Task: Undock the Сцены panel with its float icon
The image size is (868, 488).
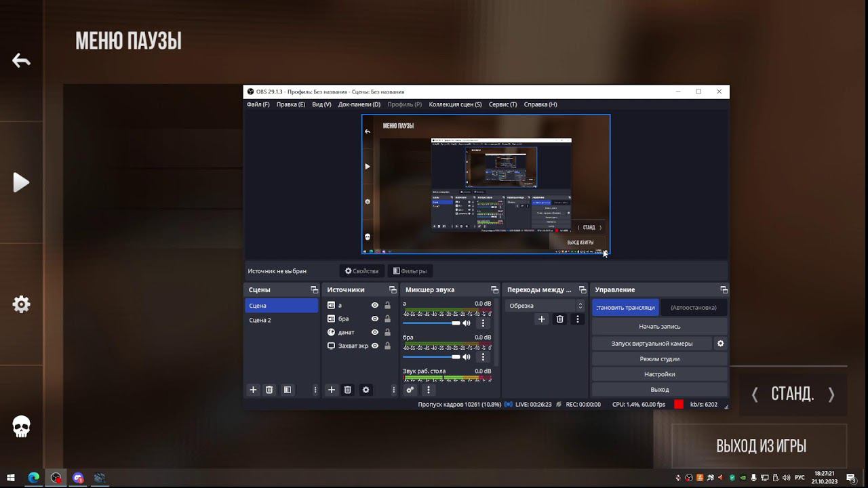Action: point(314,290)
